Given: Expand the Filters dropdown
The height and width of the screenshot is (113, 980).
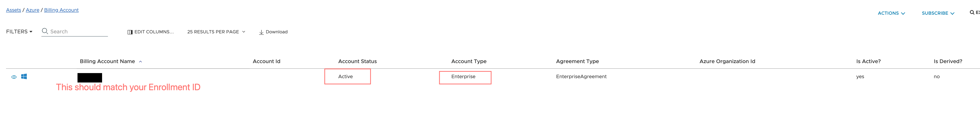Looking at the screenshot, I should tap(19, 31).
